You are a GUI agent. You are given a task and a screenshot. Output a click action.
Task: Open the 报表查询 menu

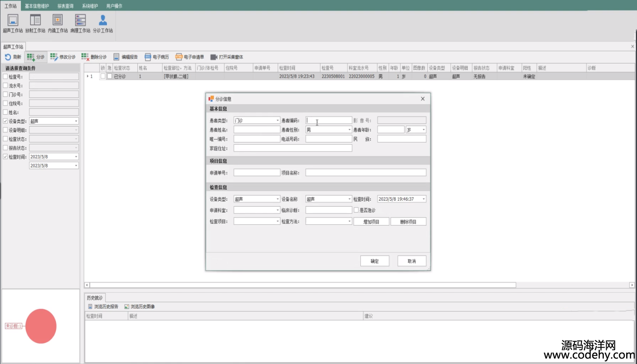[66, 6]
